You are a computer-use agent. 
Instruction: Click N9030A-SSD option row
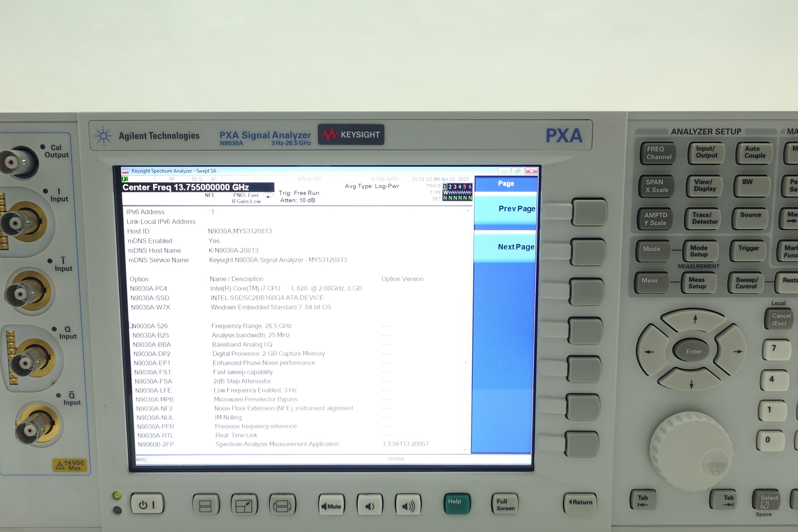click(227, 298)
